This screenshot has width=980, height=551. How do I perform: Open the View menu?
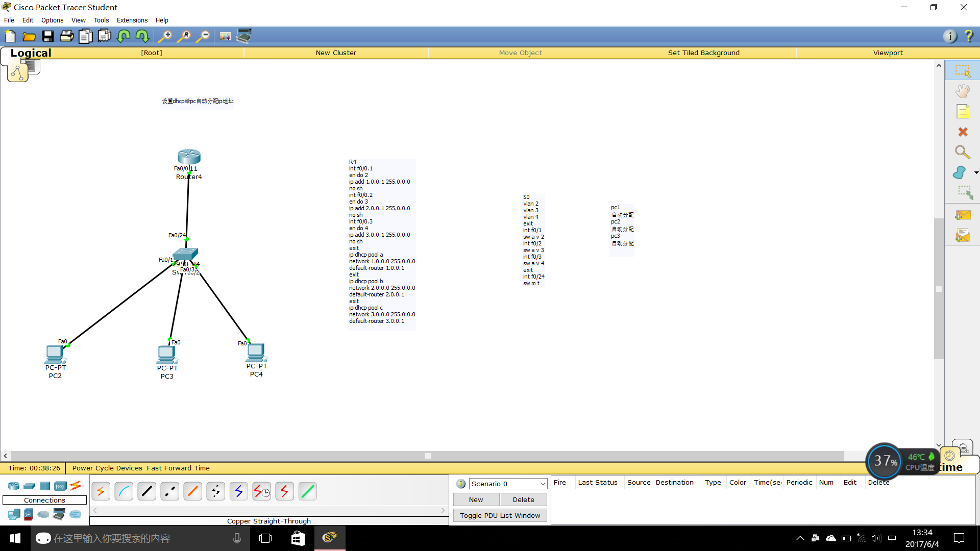pyautogui.click(x=78, y=20)
